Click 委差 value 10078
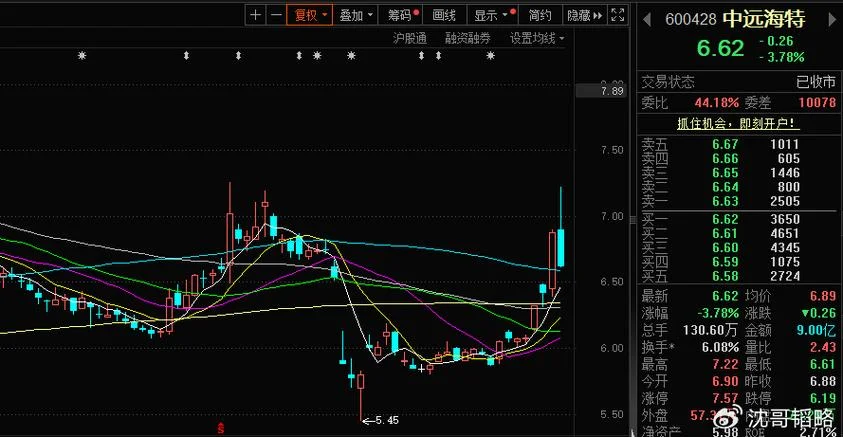 (x=817, y=102)
